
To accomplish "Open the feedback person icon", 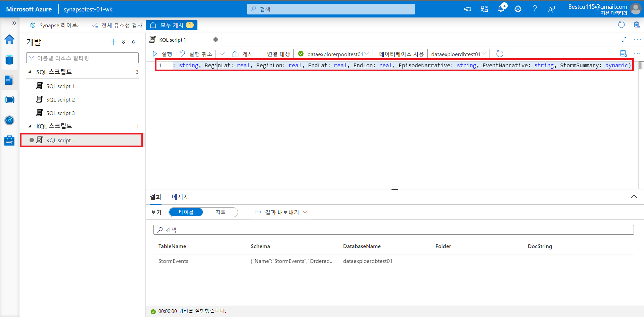I will [551, 9].
